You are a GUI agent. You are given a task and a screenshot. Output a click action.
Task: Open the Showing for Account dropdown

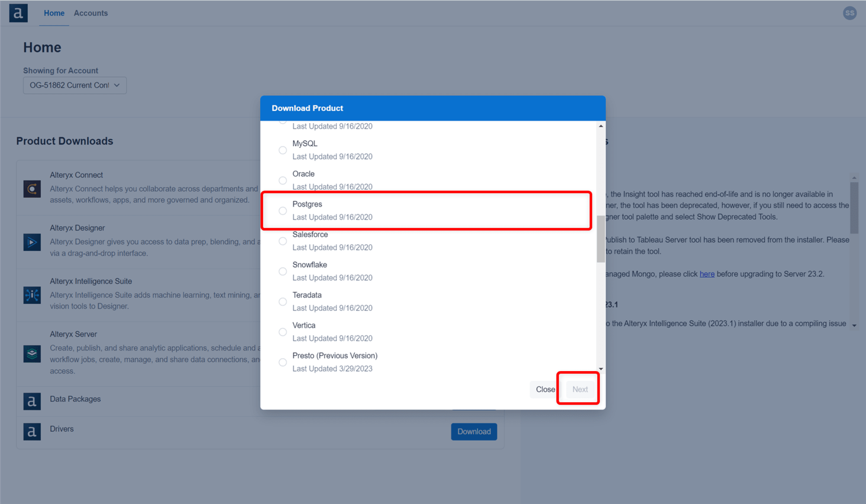(x=75, y=85)
